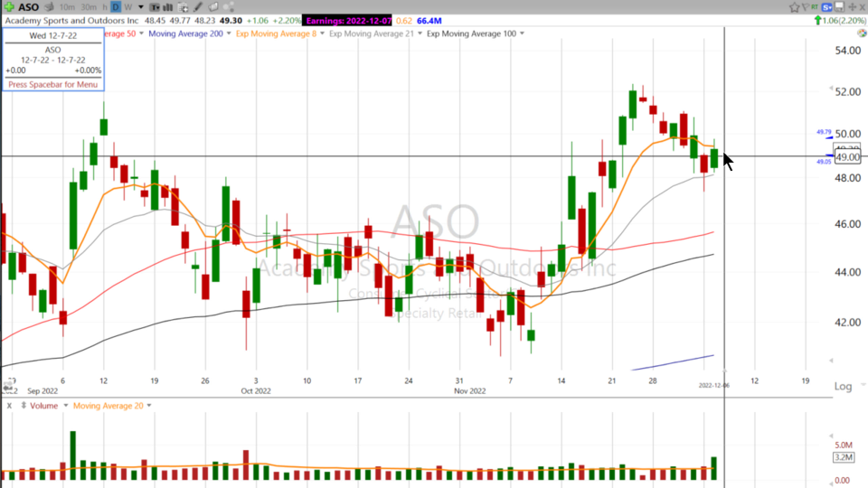Click the add indicator icon
The height and width of the screenshot is (488, 868).
183,7
